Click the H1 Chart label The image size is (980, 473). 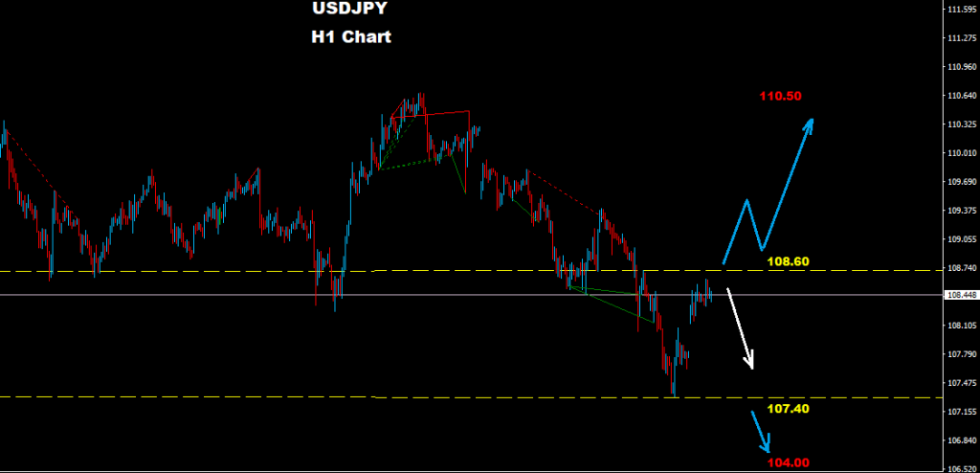(x=351, y=37)
